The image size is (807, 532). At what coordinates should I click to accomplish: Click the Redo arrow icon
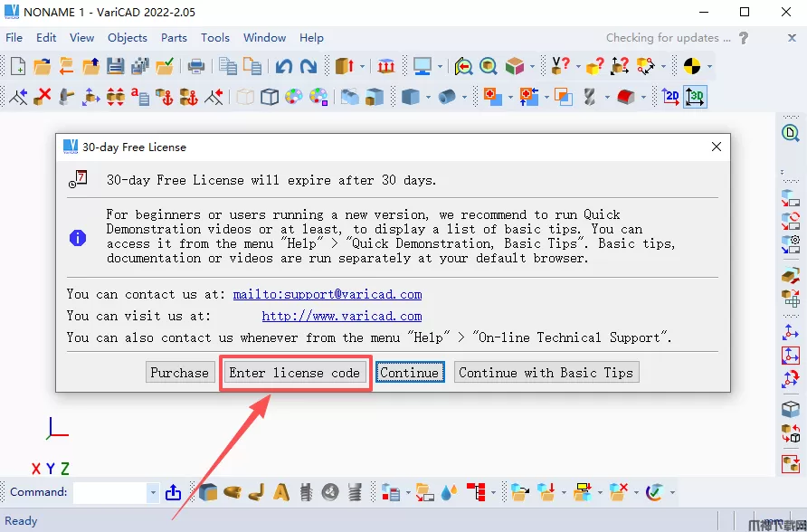pyautogui.click(x=308, y=66)
